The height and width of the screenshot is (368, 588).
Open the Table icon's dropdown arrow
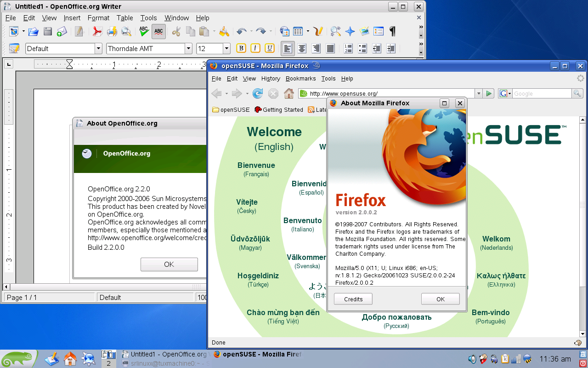tap(308, 31)
